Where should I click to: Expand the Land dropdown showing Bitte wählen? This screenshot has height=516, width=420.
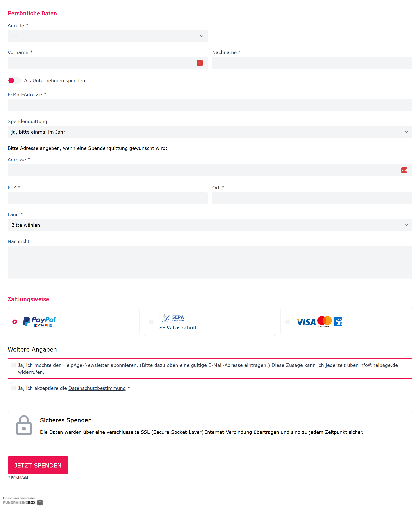(x=210, y=225)
